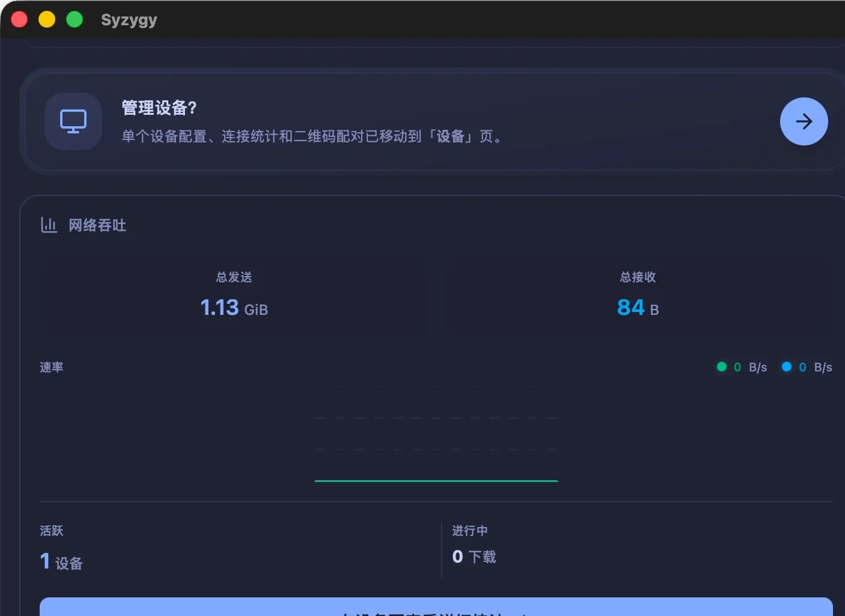Click the 活跃 label
Image resolution: width=845 pixels, height=616 pixels.
pyautogui.click(x=52, y=531)
